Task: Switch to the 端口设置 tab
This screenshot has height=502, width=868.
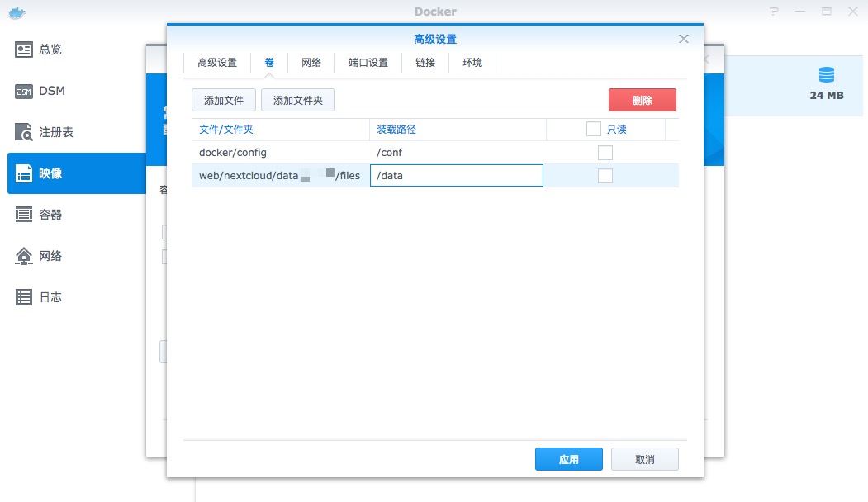Action: [x=368, y=63]
